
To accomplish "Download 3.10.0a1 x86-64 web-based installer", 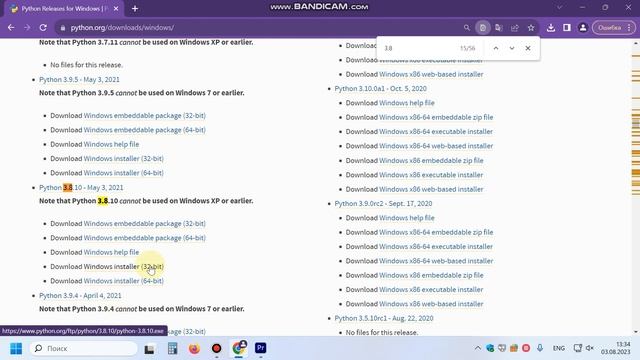I will click(436, 146).
